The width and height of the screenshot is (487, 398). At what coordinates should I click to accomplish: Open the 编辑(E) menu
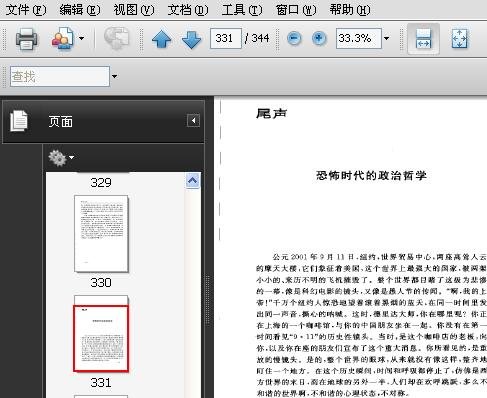[80, 10]
